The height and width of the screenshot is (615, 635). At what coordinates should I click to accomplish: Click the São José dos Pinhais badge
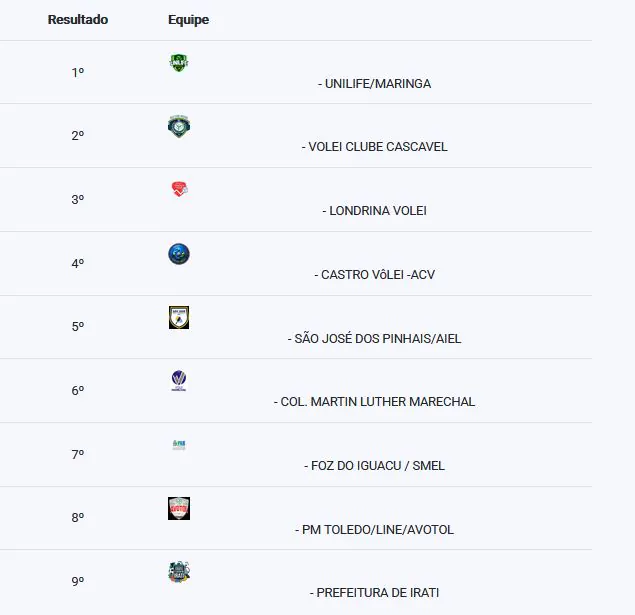pyautogui.click(x=179, y=318)
